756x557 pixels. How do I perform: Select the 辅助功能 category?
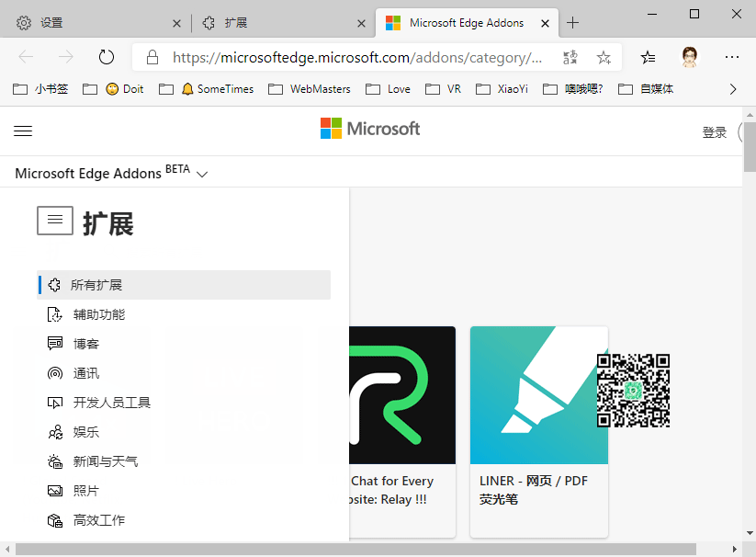coord(98,314)
